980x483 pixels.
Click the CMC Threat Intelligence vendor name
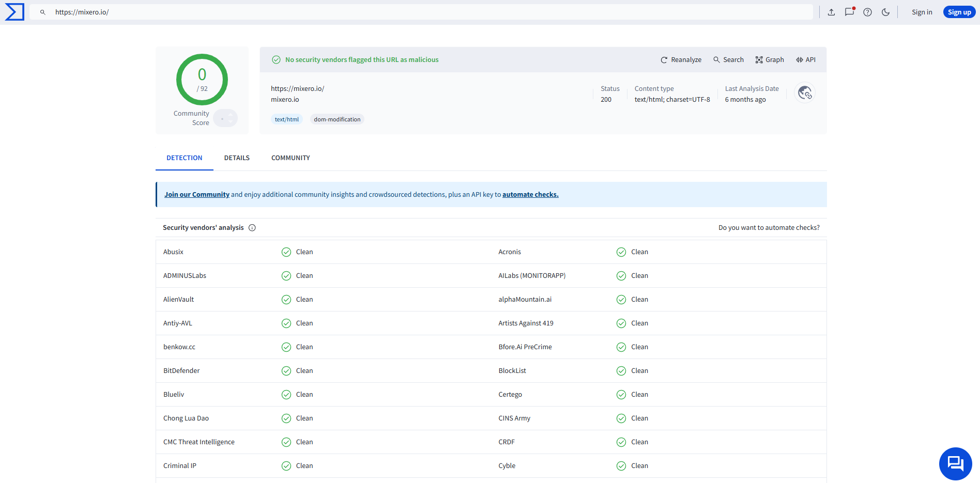[x=199, y=442]
